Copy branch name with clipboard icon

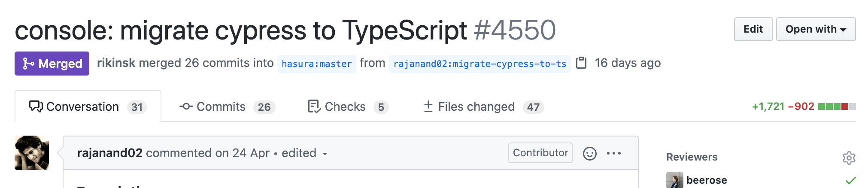pos(581,63)
